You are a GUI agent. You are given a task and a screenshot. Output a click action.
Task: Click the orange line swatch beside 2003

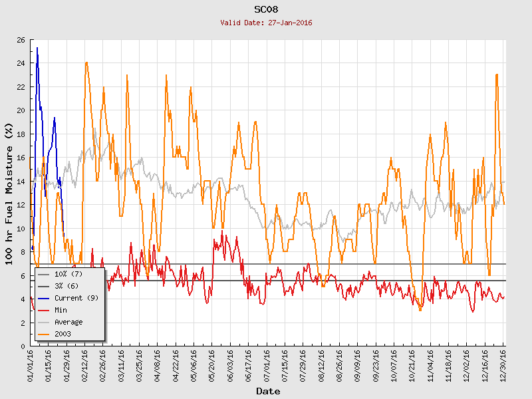coord(44,334)
